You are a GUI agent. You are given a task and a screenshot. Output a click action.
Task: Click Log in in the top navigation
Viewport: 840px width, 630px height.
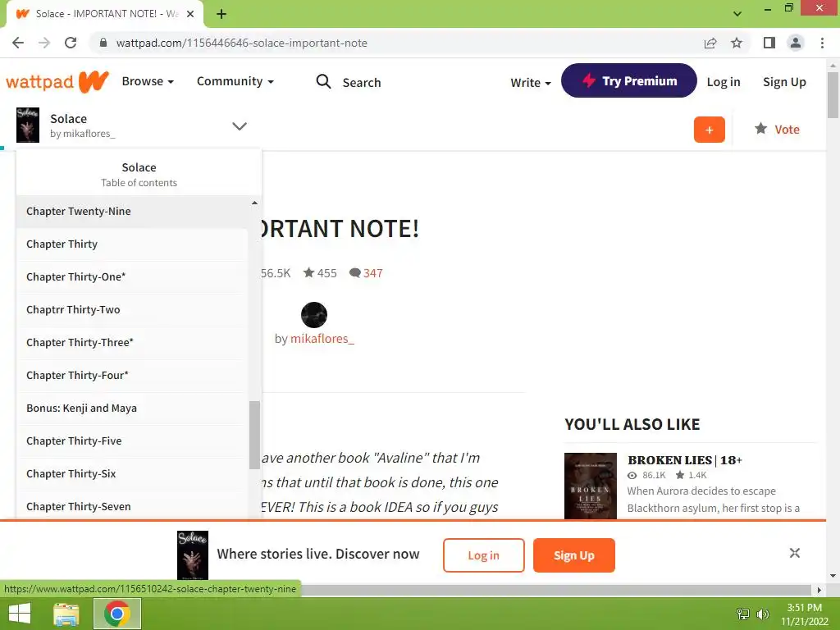click(724, 82)
